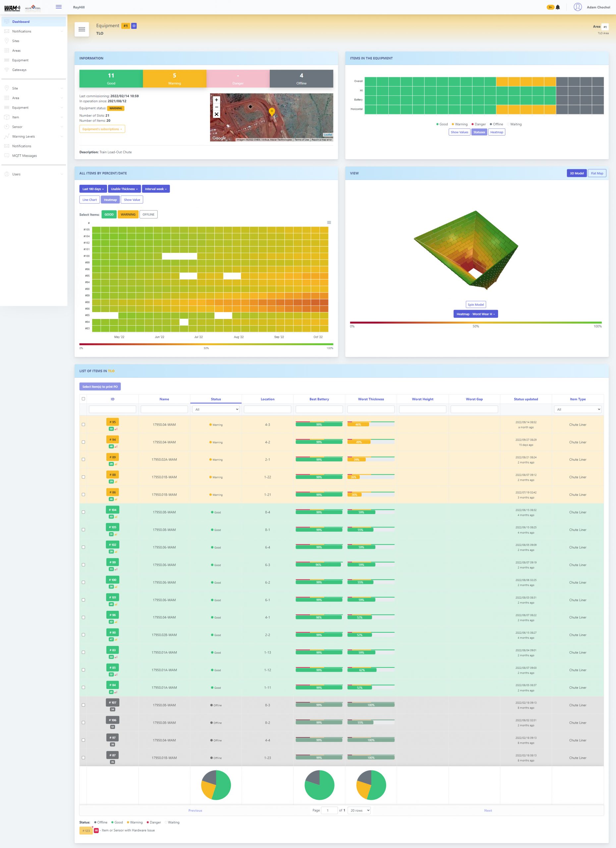Open the heatmap chart menu icon
Screen dimensions: 616x848
(329, 223)
